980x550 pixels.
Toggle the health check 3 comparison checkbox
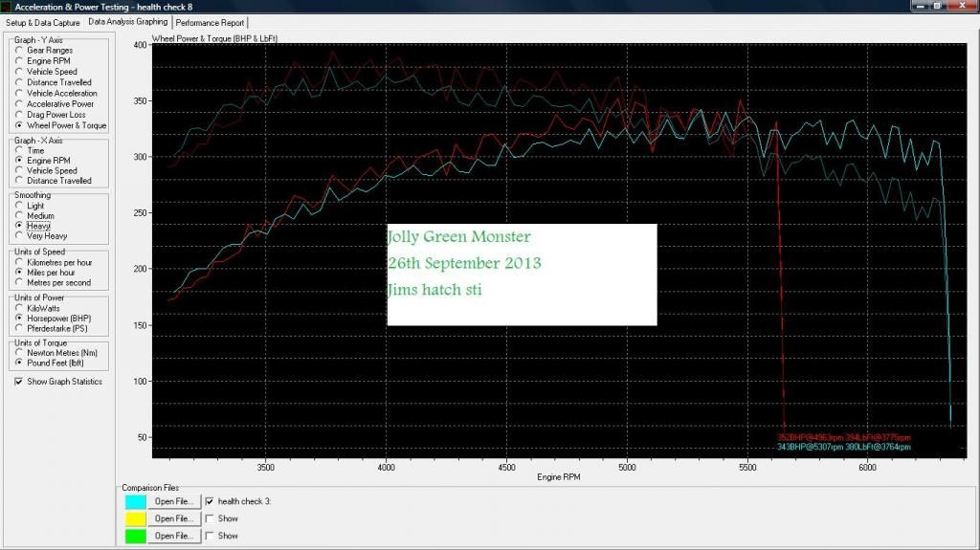(211, 500)
